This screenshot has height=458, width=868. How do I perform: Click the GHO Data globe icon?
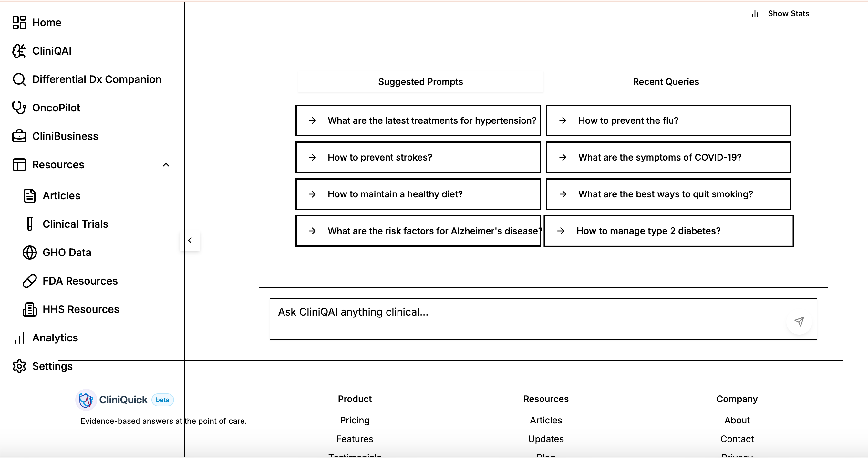30,253
